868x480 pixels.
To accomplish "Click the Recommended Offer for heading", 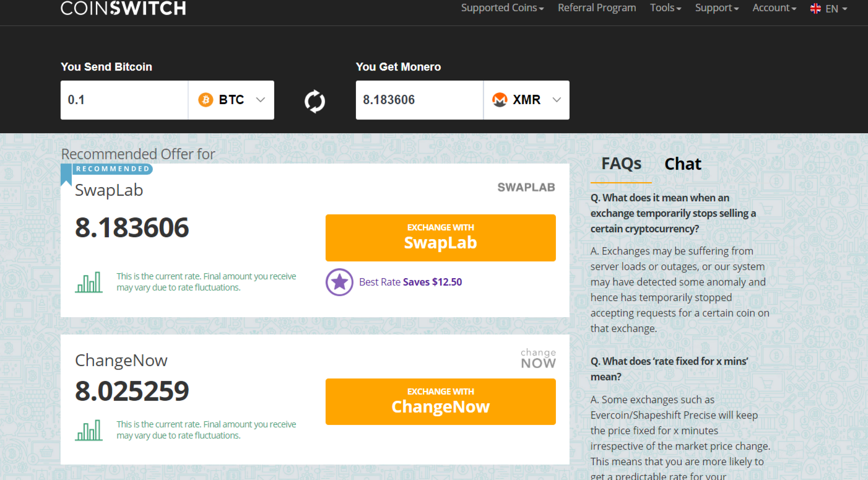I will (138, 154).
